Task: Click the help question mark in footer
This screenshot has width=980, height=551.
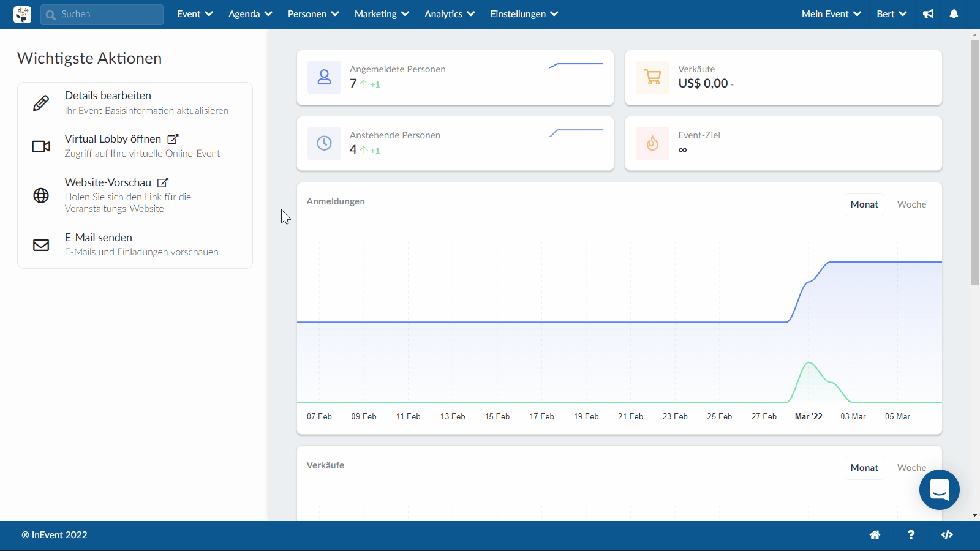Action: click(x=911, y=535)
